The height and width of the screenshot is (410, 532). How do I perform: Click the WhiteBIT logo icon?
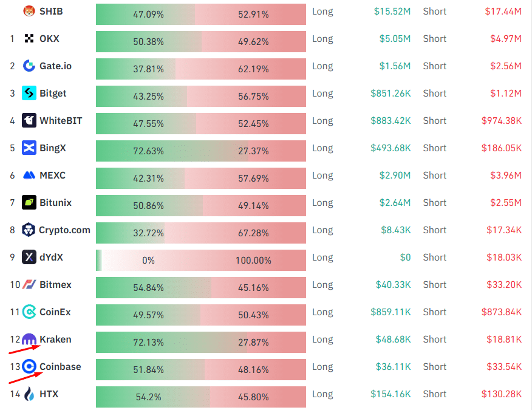point(29,120)
